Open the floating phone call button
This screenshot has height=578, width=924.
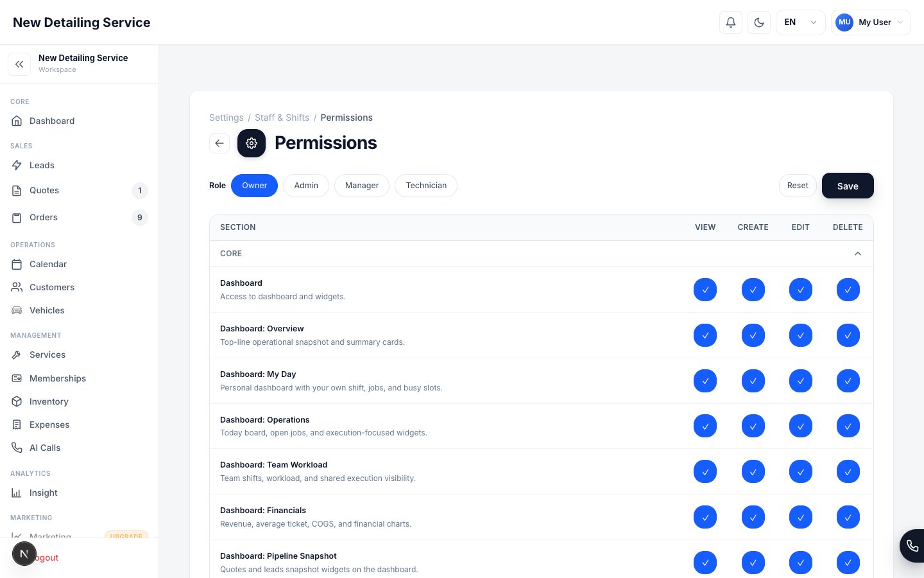tap(912, 546)
